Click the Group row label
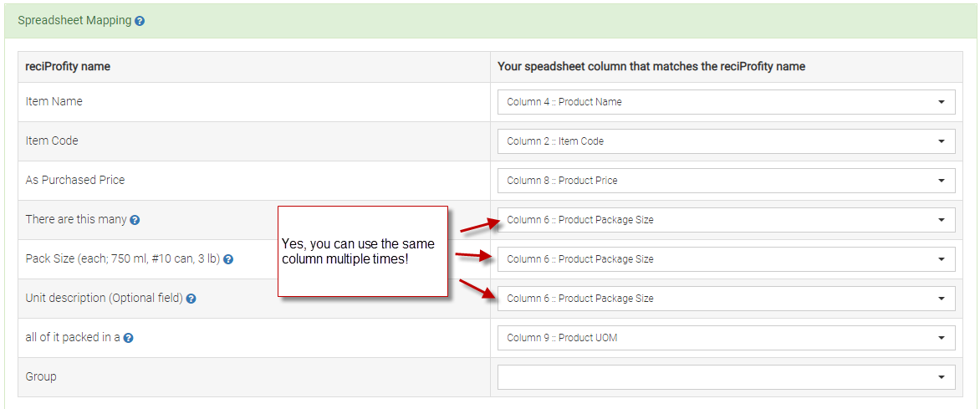The width and height of the screenshot is (980, 409). (x=41, y=376)
